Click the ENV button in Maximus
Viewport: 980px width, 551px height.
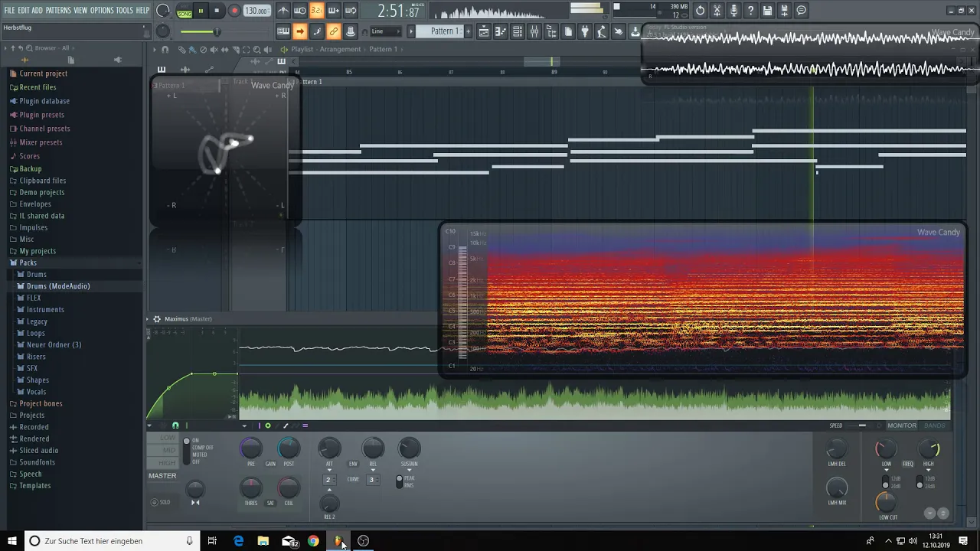click(353, 464)
